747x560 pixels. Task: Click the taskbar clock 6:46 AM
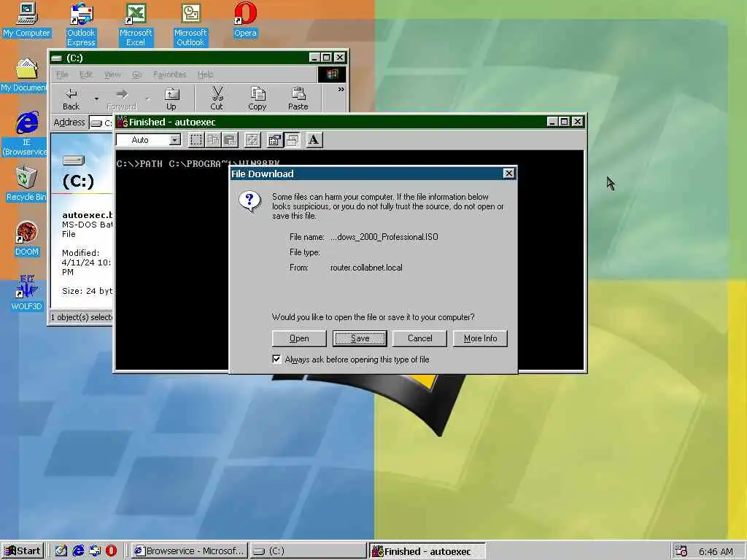[716, 551]
